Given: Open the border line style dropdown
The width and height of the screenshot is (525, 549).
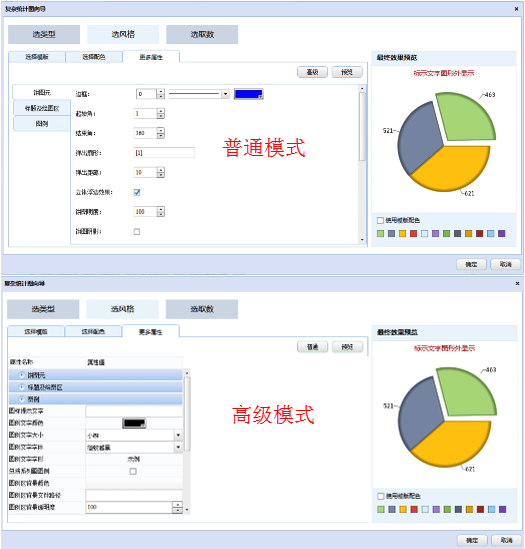Looking at the screenshot, I should 226,94.
